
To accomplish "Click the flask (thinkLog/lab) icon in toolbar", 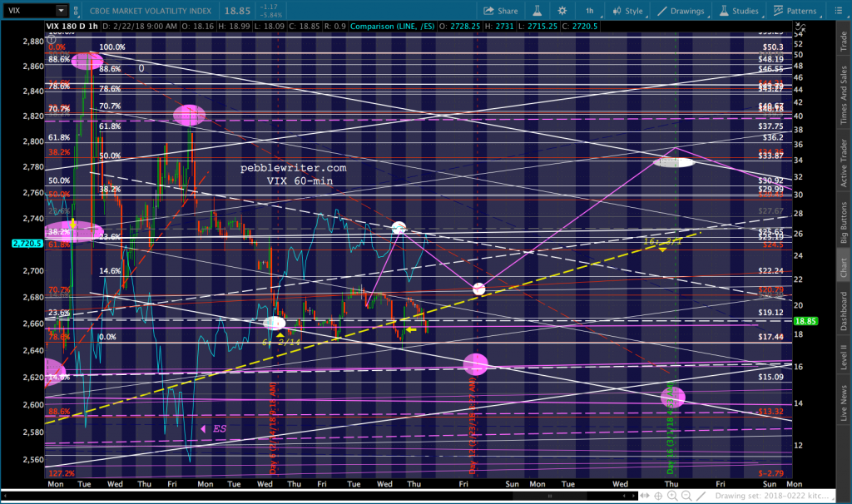I will click(x=537, y=11).
